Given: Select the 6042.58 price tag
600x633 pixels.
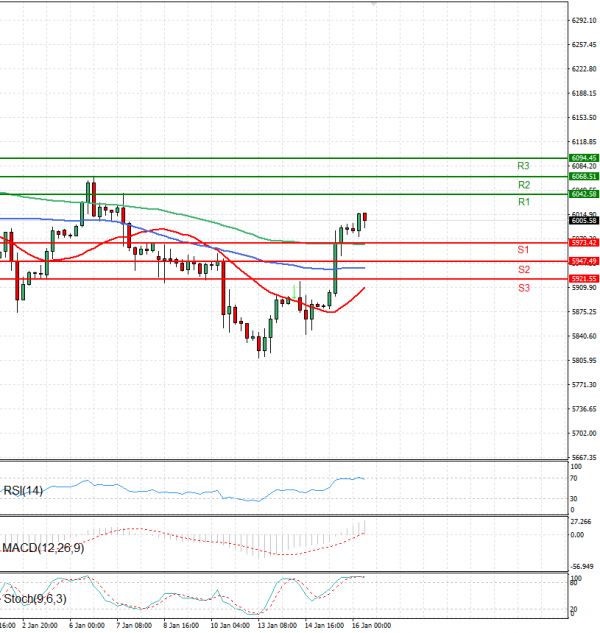Looking at the screenshot, I should point(584,194).
